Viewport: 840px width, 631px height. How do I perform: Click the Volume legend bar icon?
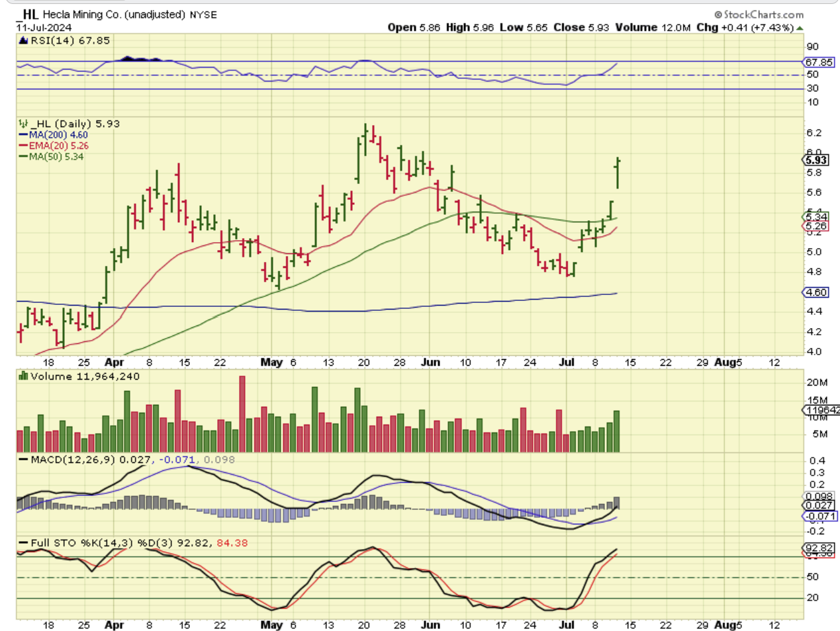(23, 376)
